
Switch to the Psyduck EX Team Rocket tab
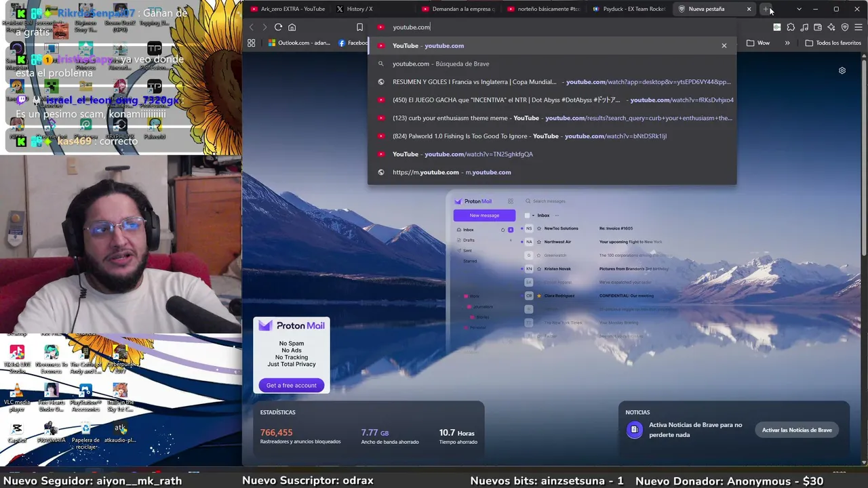pos(629,9)
